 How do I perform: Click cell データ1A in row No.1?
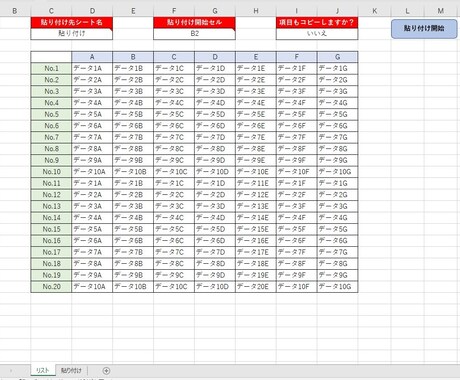(92, 68)
